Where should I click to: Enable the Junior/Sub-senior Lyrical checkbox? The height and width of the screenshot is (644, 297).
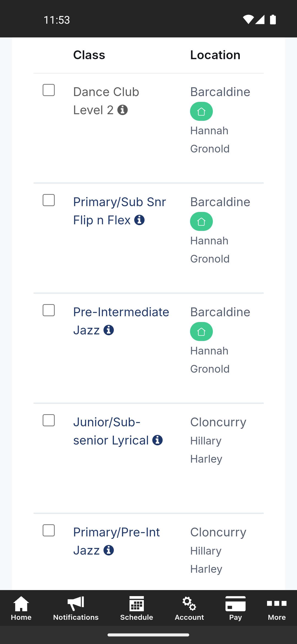pyautogui.click(x=49, y=421)
